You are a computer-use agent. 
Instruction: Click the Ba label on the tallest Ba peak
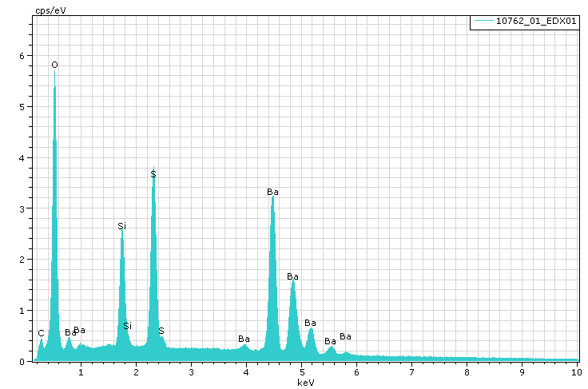click(x=272, y=192)
